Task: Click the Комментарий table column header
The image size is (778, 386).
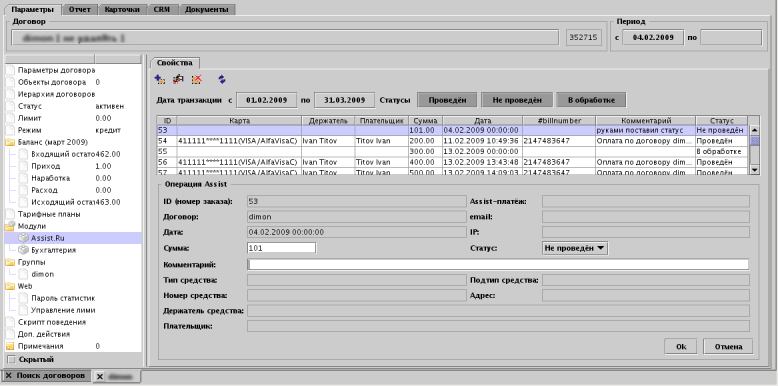Action: [x=646, y=121]
